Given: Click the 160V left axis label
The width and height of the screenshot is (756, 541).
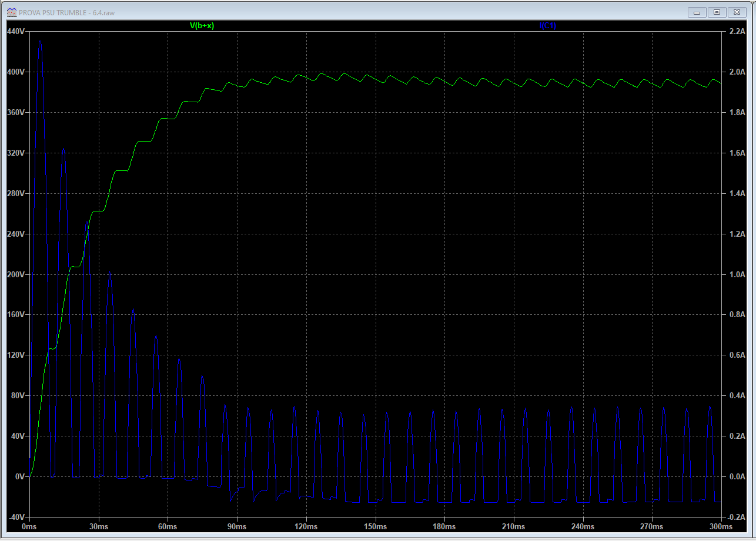Looking at the screenshot, I should coord(15,315).
